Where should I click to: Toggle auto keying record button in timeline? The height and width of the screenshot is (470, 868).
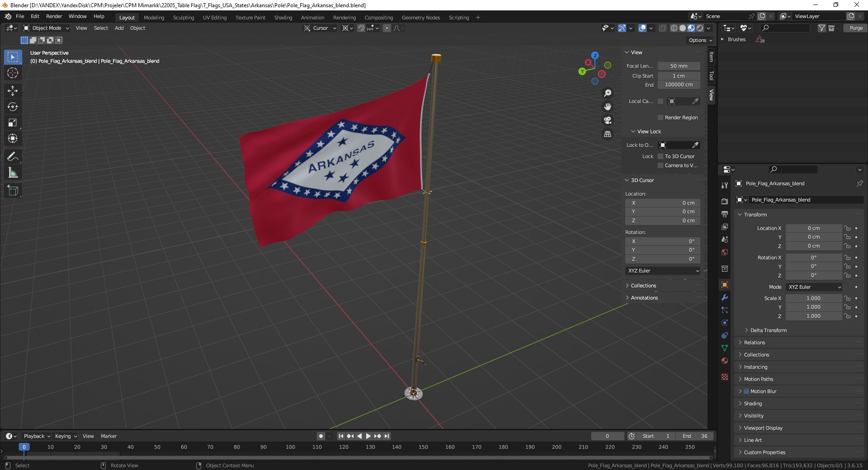tap(321, 436)
